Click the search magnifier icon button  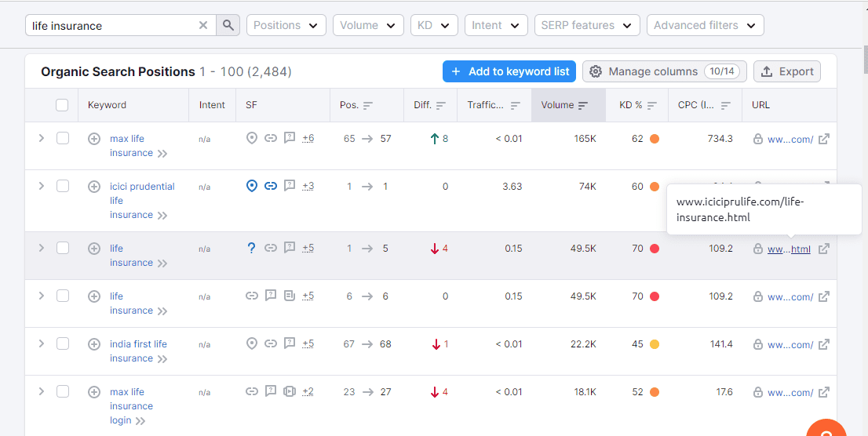coord(228,25)
